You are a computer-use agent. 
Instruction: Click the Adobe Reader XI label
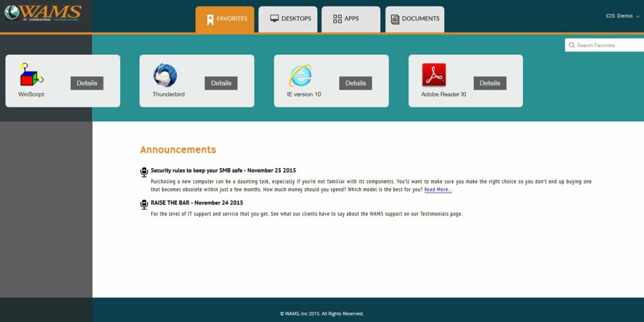tap(444, 94)
